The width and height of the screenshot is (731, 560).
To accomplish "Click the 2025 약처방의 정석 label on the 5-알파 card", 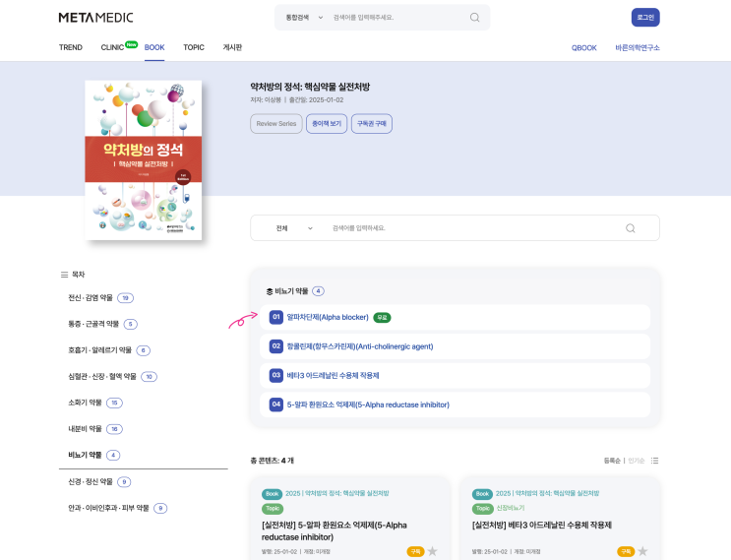I will point(337,493).
